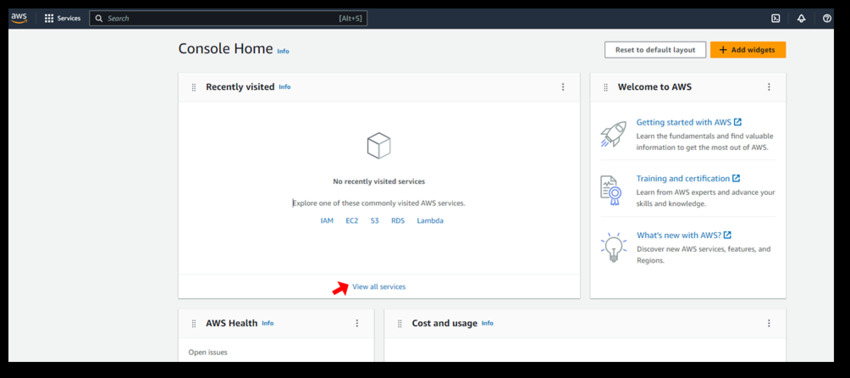This screenshot has height=378, width=850.
Task: Click Reset to default layout button
Action: point(655,50)
